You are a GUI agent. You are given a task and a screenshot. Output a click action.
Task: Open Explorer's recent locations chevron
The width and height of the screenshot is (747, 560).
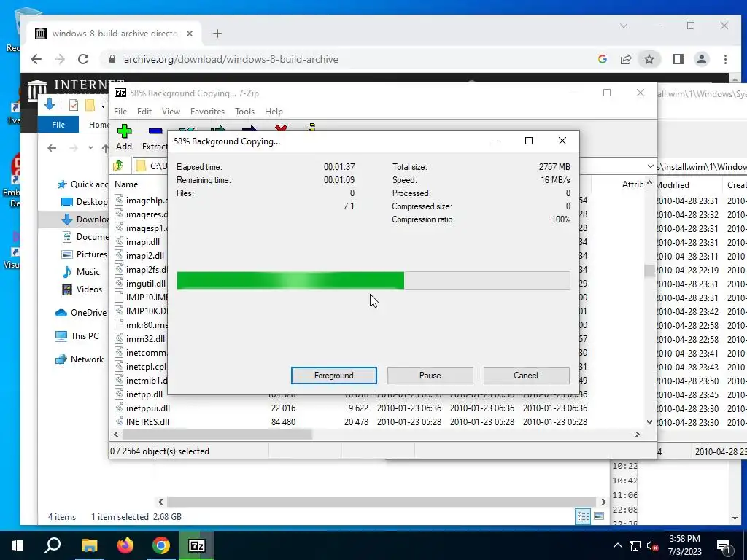[90, 148]
